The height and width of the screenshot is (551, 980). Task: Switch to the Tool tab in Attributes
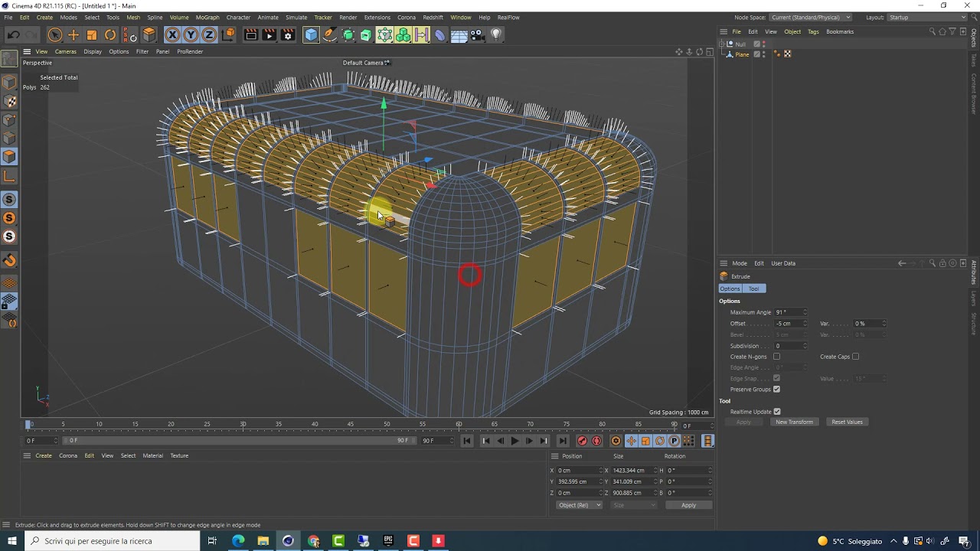pyautogui.click(x=754, y=289)
